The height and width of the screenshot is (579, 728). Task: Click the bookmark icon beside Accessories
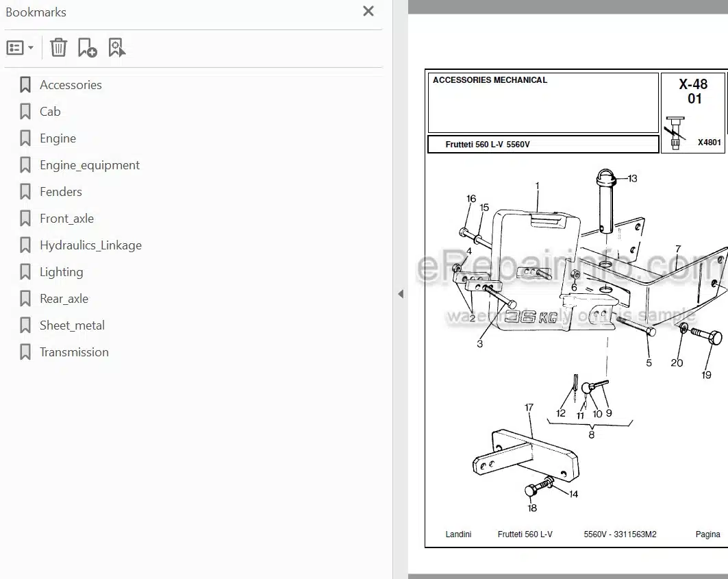(25, 85)
